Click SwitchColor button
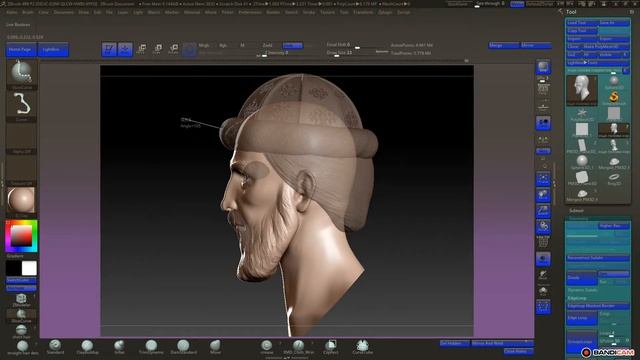Screen dimensions: 640x360 pyautogui.click(x=21, y=280)
